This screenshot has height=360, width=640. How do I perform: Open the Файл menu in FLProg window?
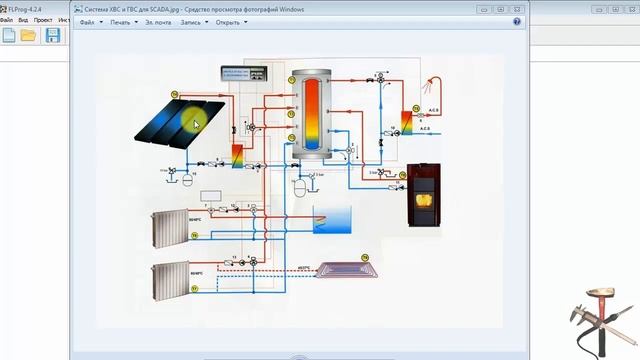[x=6, y=20]
